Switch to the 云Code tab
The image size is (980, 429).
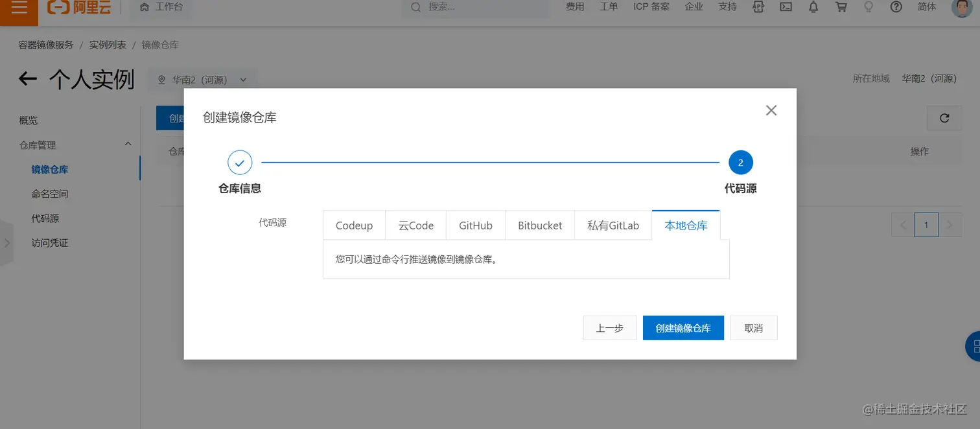pos(415,226)
